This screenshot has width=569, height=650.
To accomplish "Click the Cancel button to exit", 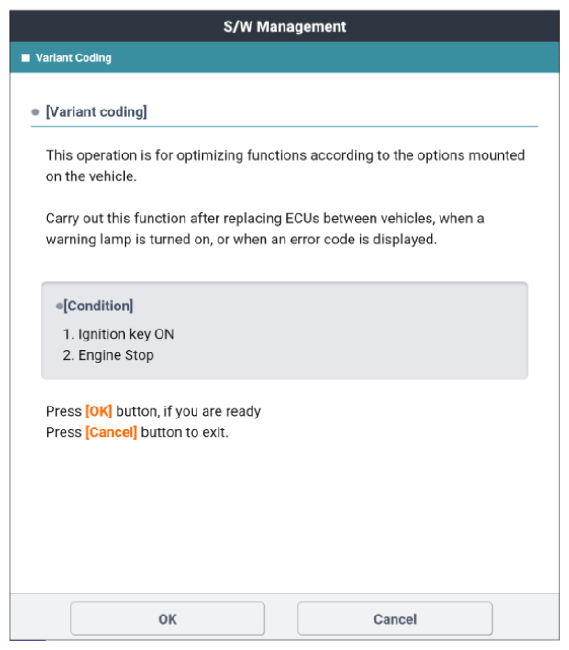I will coord(395,619).
